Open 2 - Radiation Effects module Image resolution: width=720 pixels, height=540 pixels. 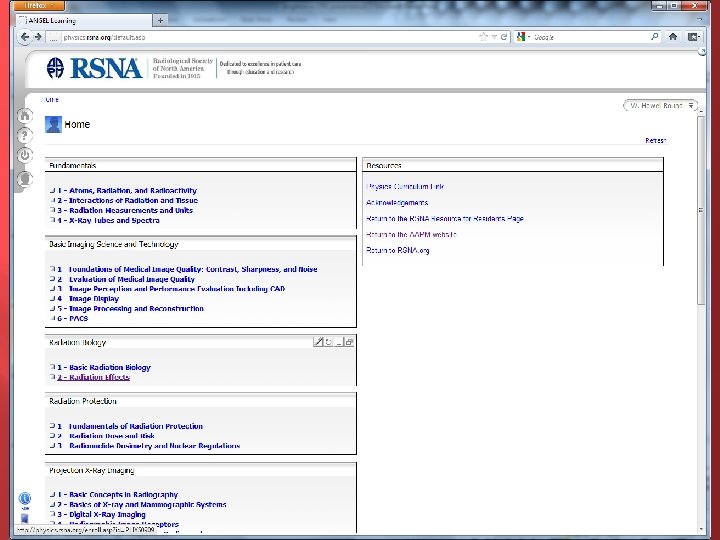pyautogui.click(x=94, y=377)
